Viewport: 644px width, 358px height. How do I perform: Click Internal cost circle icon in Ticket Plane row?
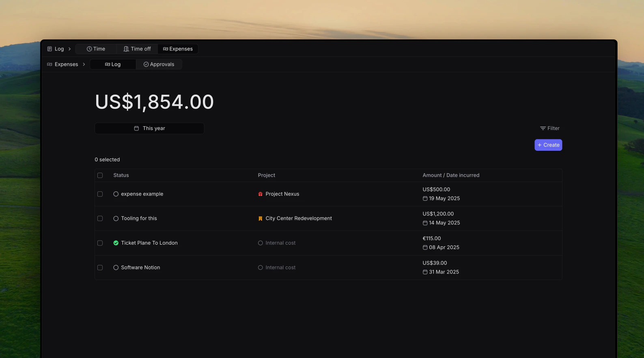[261, 243]
